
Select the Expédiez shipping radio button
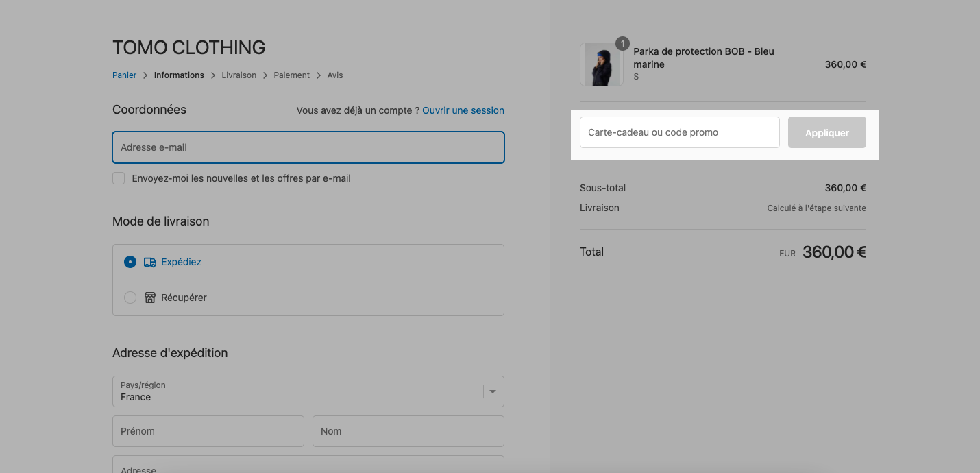click(130, 262)
